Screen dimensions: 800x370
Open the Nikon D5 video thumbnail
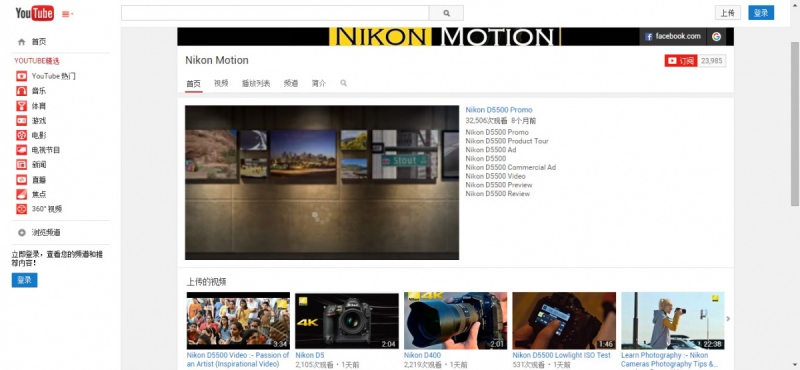(347, 320)
